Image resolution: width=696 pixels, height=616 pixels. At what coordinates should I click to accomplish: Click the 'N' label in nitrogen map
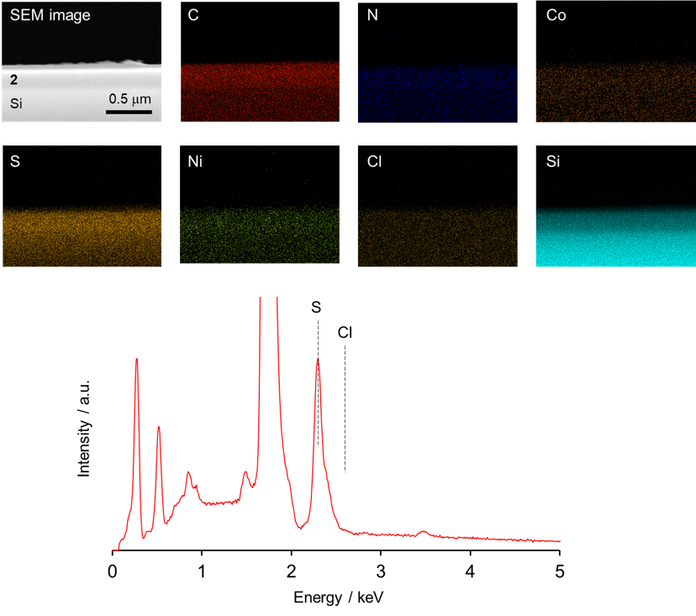[x=372, y=15]
